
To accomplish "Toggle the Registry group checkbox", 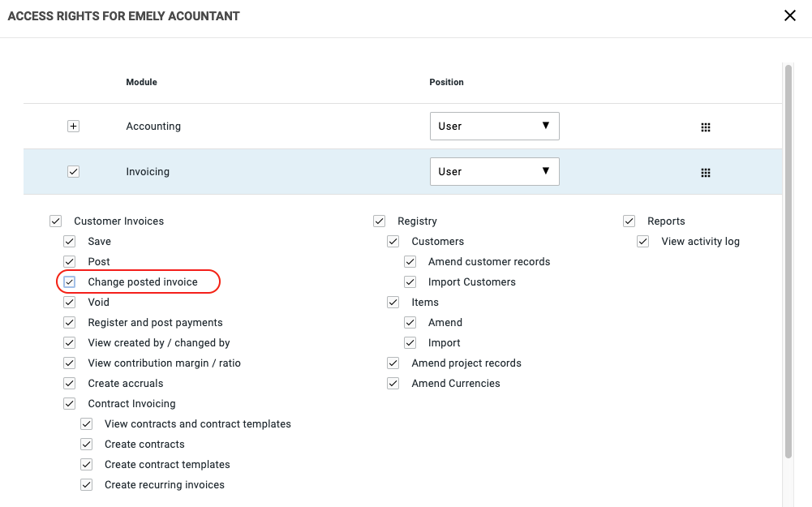I will pyautogui.click(x=379, y=221).
